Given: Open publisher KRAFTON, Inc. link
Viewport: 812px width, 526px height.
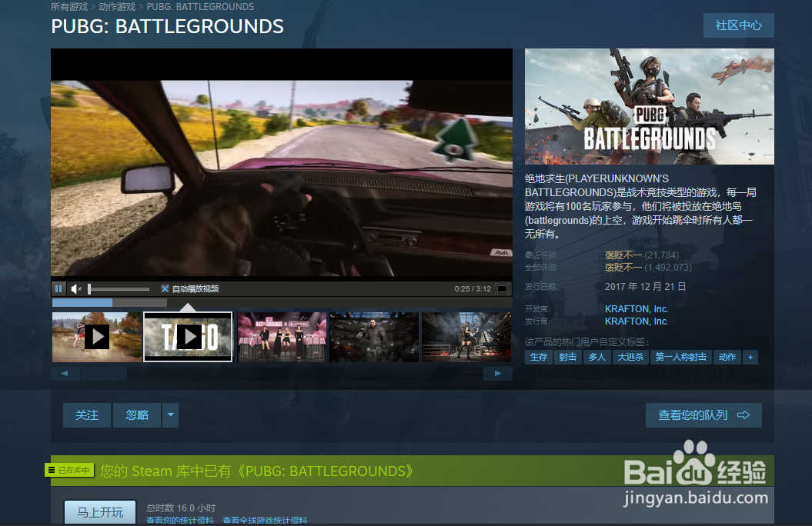Looking at the screenshot, I should coord(637,321).
